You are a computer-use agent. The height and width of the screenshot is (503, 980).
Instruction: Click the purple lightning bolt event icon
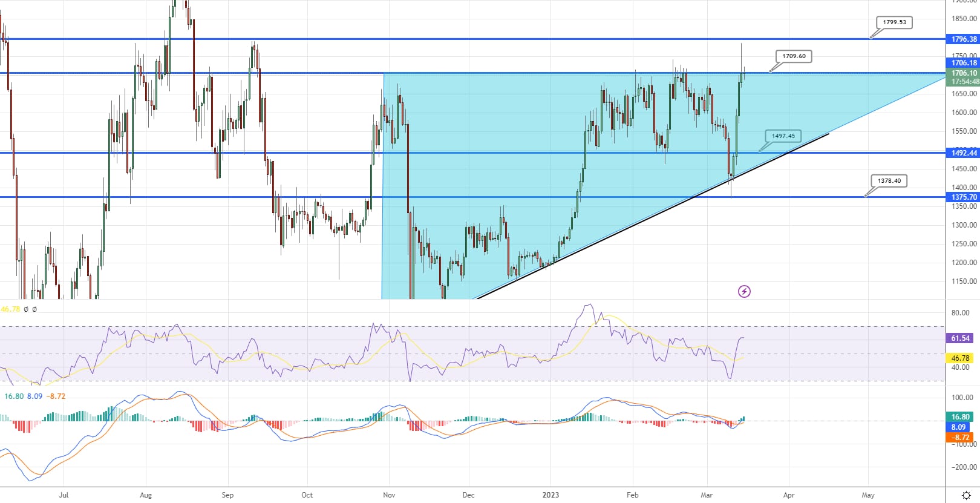(744, 292)
